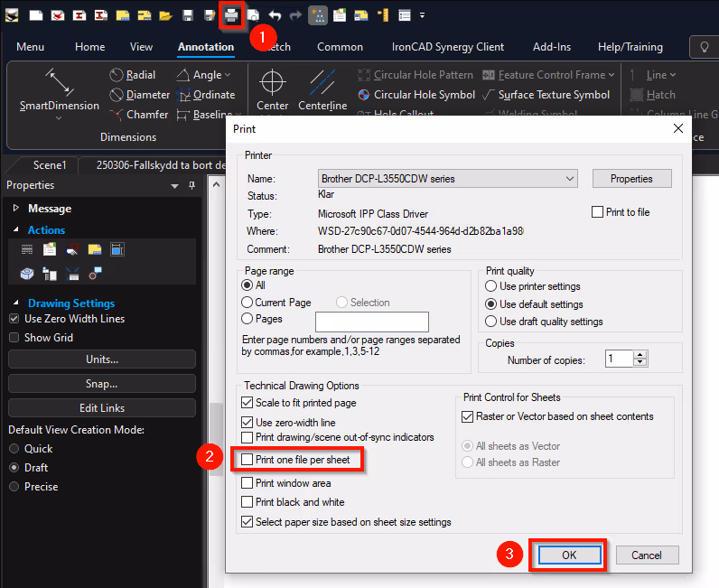Cancel the Print dialog
The image size is (719, 588).
coord(647,555)
